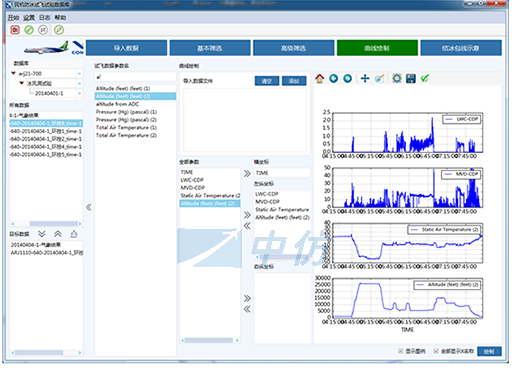The width and height of the screenshot is (518, 376).
Task: Click the blue plot button at bottom right
Action: point(489,351)
